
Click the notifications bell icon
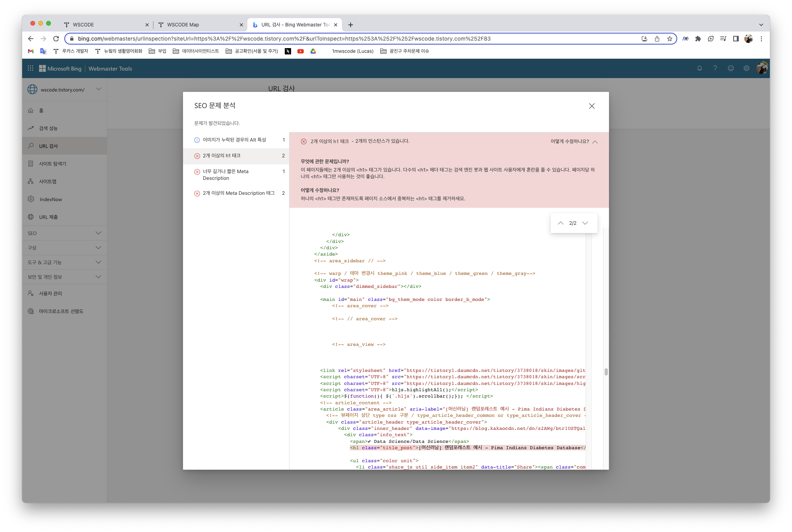[x=699, y=68]
